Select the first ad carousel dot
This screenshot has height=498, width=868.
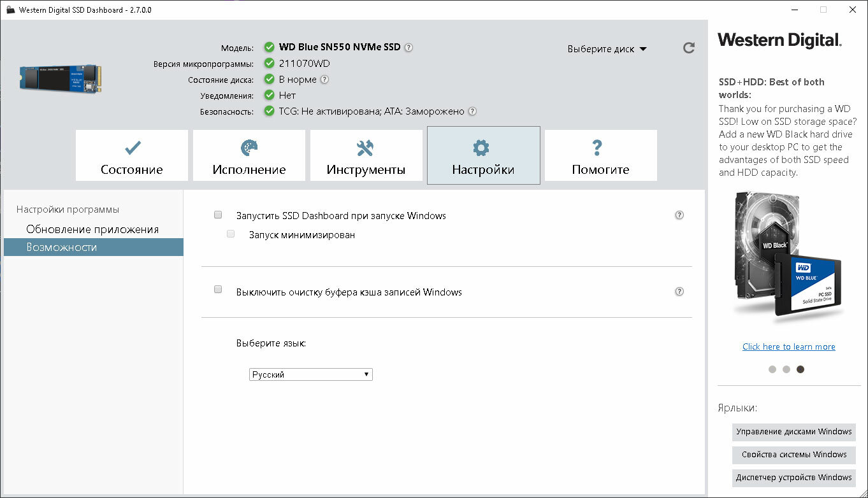pyautogui.click(x=772, y=369)
